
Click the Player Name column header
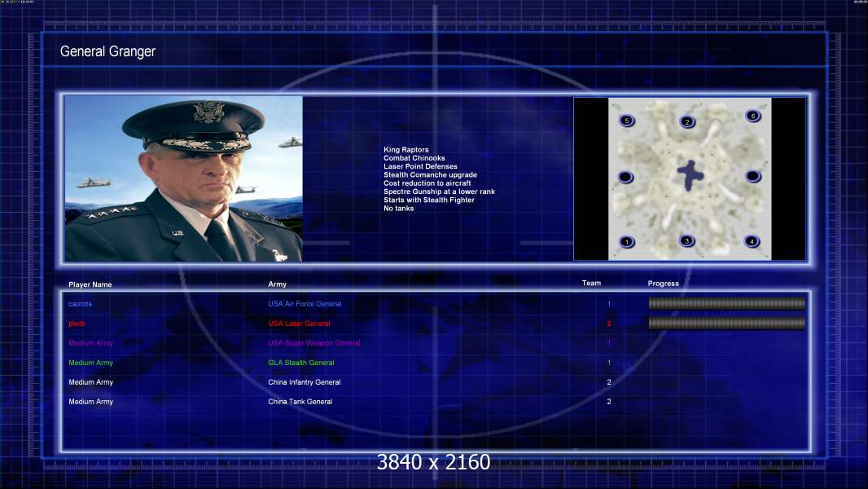click(x=90, y=284)
